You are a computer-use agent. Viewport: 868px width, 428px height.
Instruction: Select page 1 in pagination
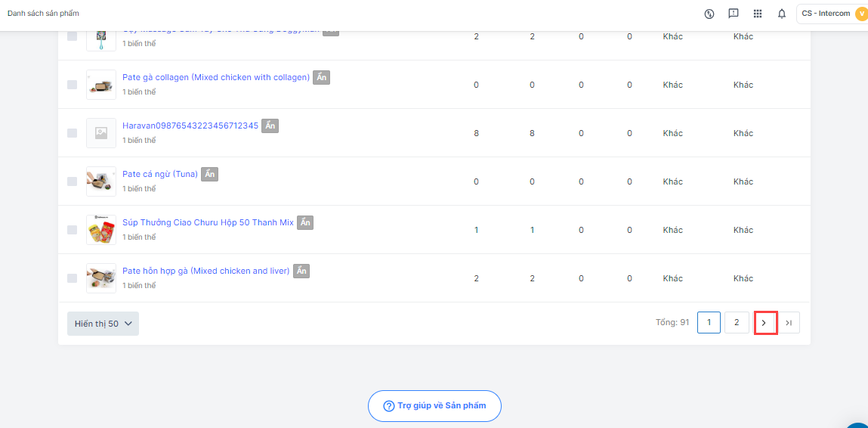tap(709, 323)
